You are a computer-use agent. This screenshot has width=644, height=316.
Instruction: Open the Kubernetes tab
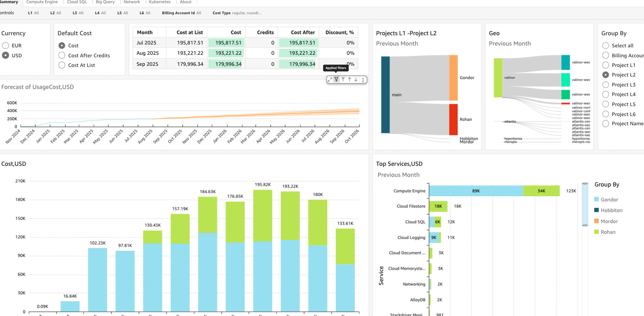(160, 2)
